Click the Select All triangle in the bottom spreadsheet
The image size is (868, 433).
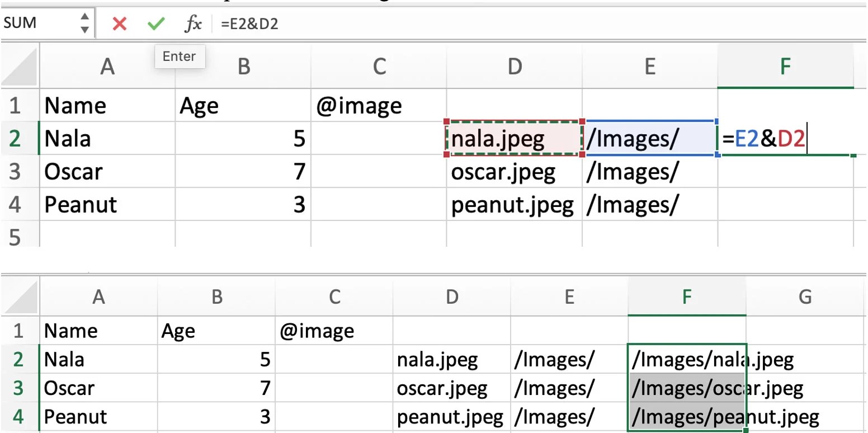pyautogui.click(x=20, y=297)
